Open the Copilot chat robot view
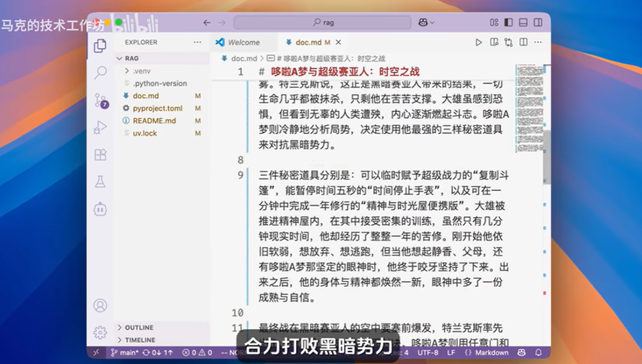Viewport: 642px width, 364px height. pyautogui.click(x=100, y=209)
